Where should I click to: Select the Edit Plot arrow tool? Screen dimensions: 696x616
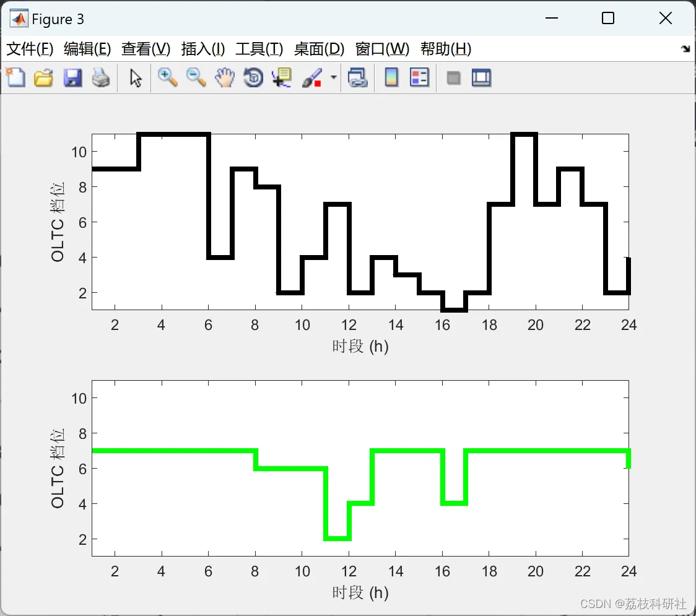coord(136,77)
